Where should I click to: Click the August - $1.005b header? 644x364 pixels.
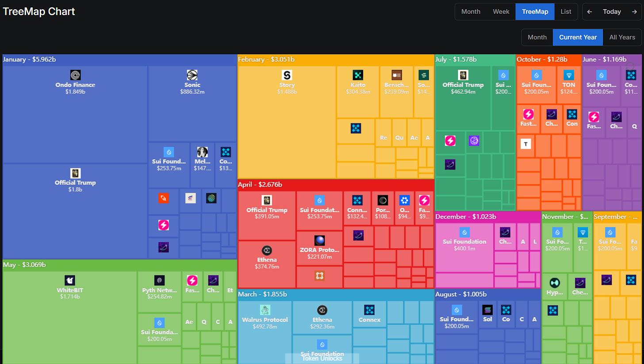point(461,294)
